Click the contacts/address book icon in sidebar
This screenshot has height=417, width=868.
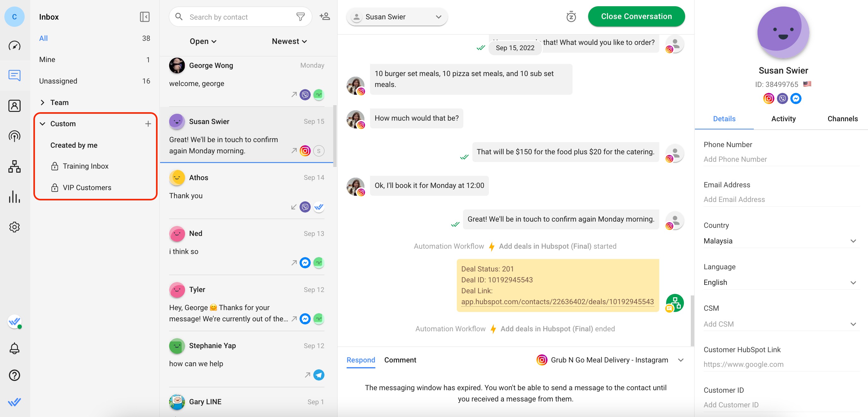coord(15,105)
